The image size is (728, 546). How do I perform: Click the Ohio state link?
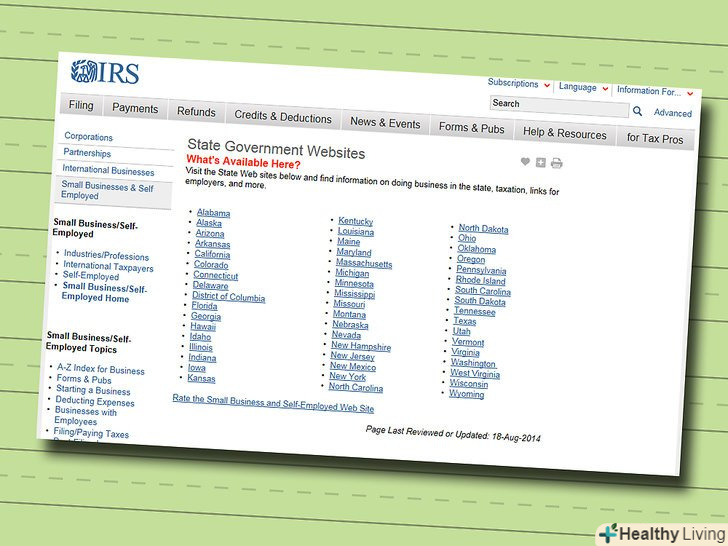click(x=467, y=238)
